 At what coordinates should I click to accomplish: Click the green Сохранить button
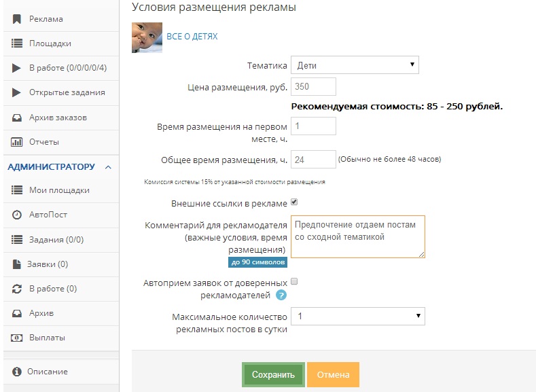[x=273, y=374]
